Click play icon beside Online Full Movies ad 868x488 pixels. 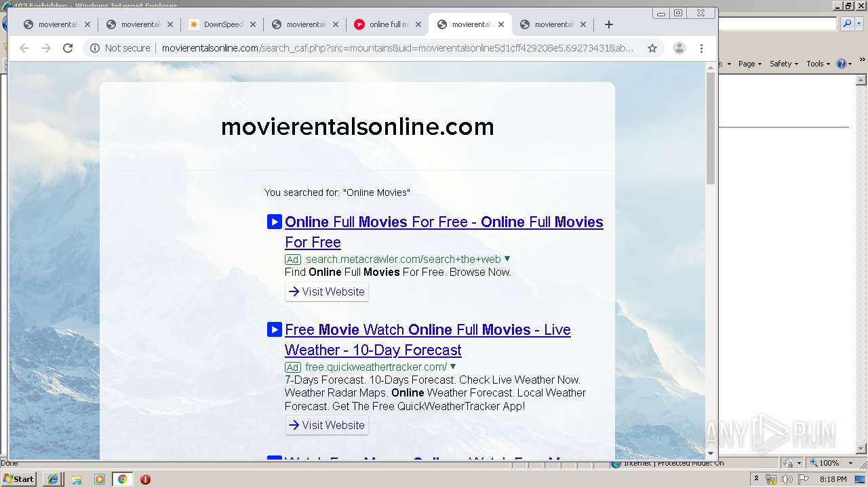point(274,222)
